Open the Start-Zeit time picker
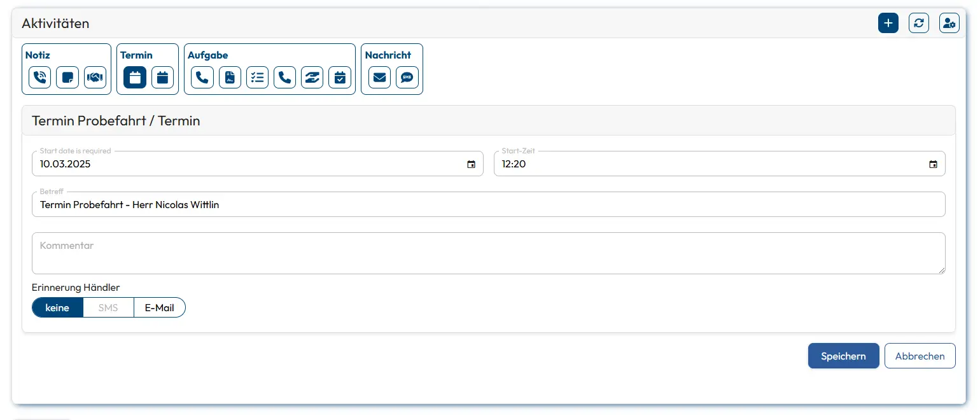 [x=933, y=164]
